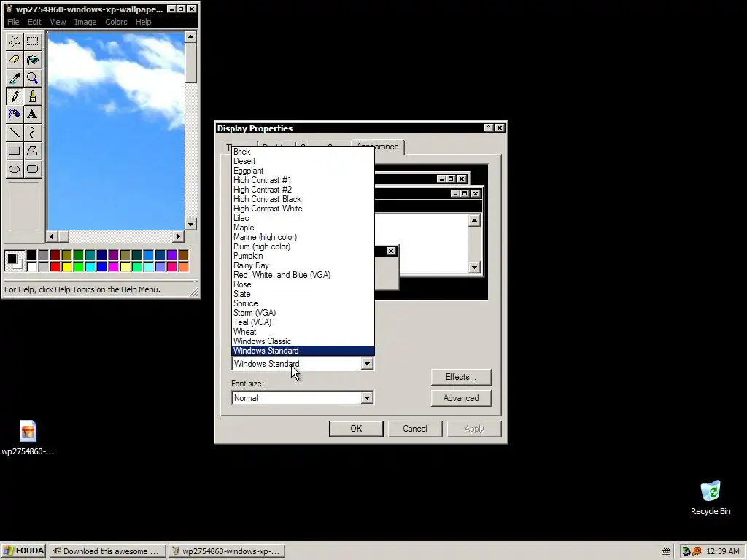Pick the Marine (high color) scheme
This screenshot has height=560, width=747.
pos(303,237)
